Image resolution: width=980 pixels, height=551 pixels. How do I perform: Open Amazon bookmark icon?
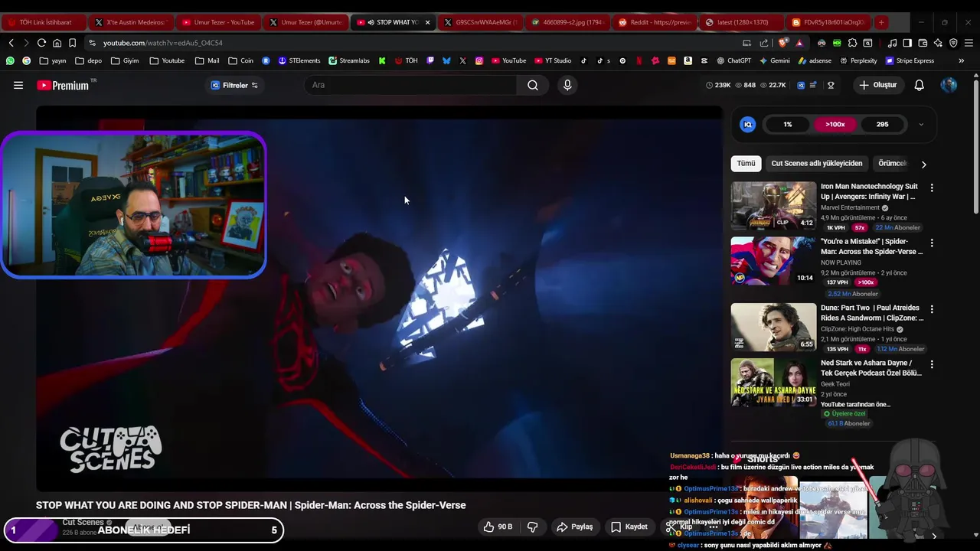688,60
